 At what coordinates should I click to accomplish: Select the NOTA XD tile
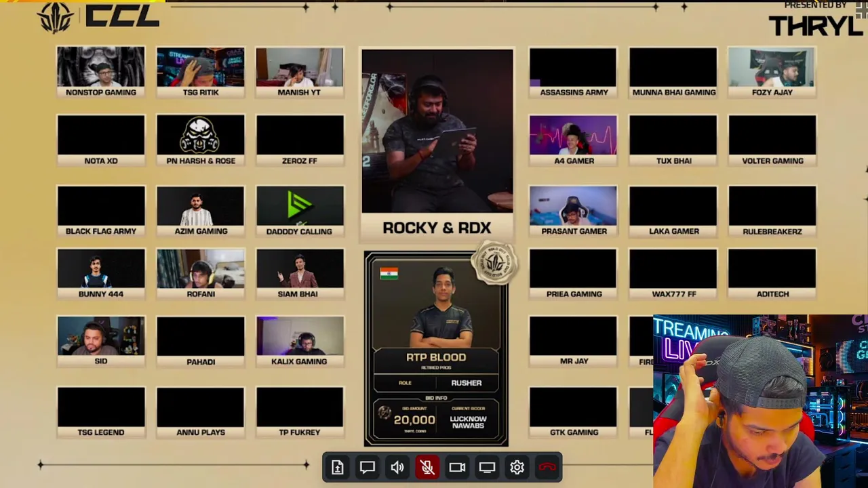101,140
